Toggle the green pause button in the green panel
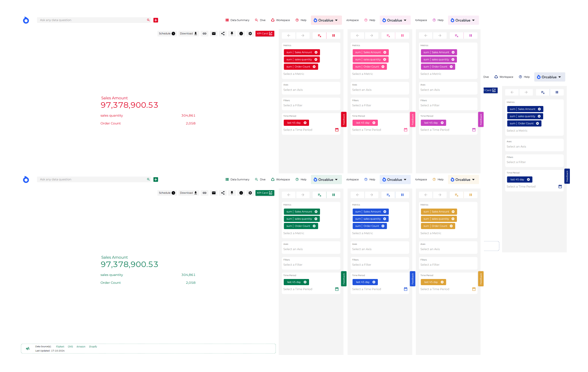 (333, 195)
